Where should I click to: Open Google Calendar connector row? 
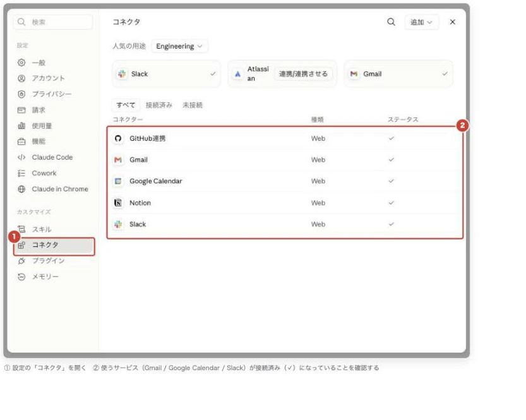[x=284, y=181]
